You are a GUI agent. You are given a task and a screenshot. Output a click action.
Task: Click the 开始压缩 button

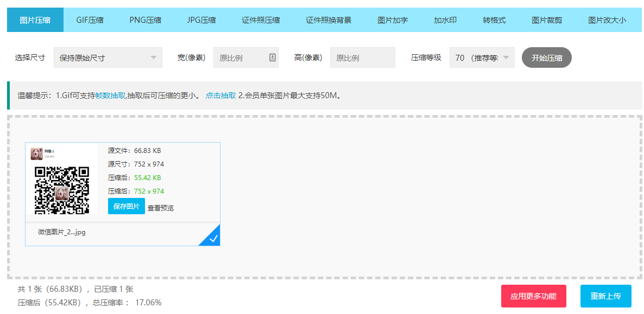547,58
